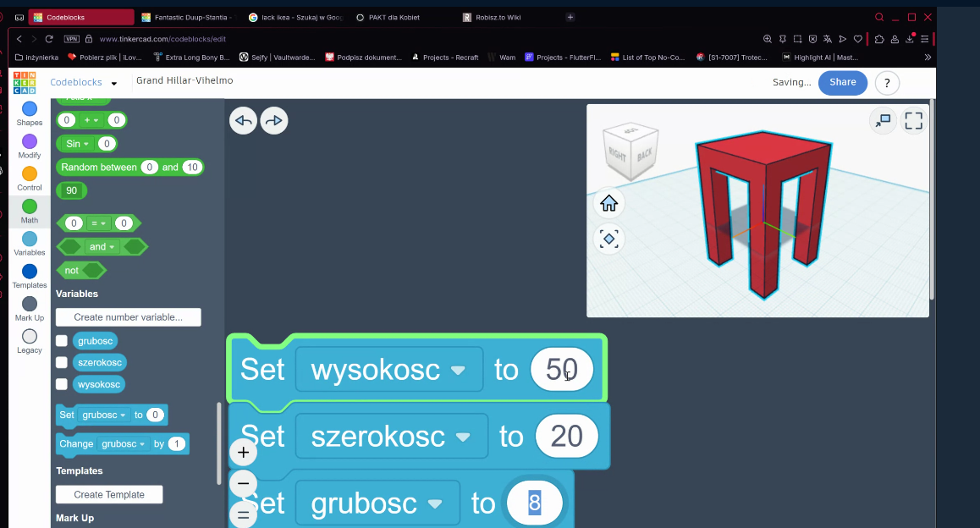Viewport: 980px width, 528px height.
Task: Open grubosc dropdown in Change block
Action: tap(123, 443)
